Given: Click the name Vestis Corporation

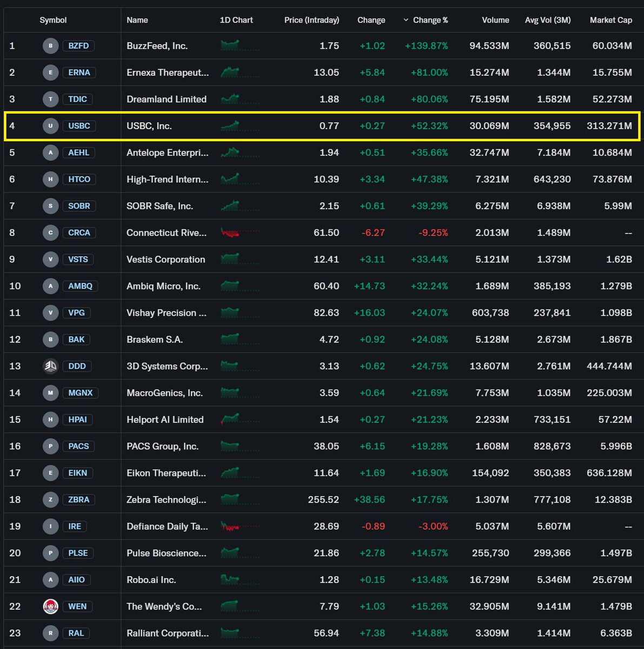Looking at the screenshot, I should [x=166, y=260].
